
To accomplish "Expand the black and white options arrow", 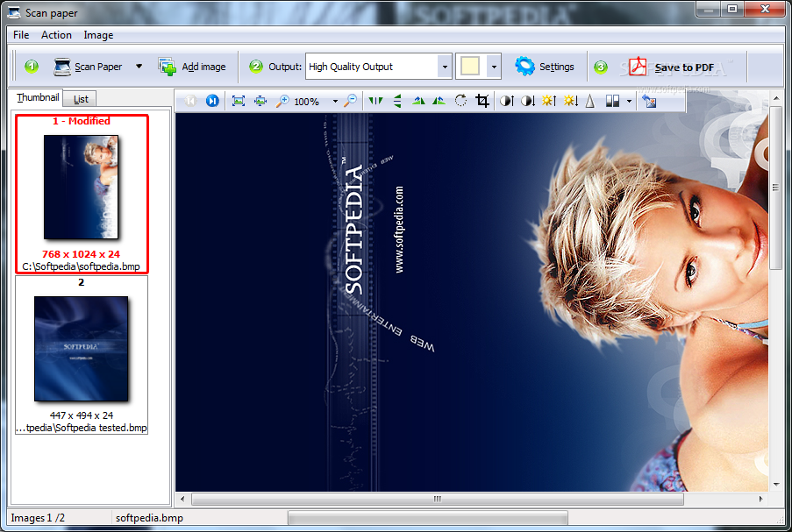I will point(629,102).
